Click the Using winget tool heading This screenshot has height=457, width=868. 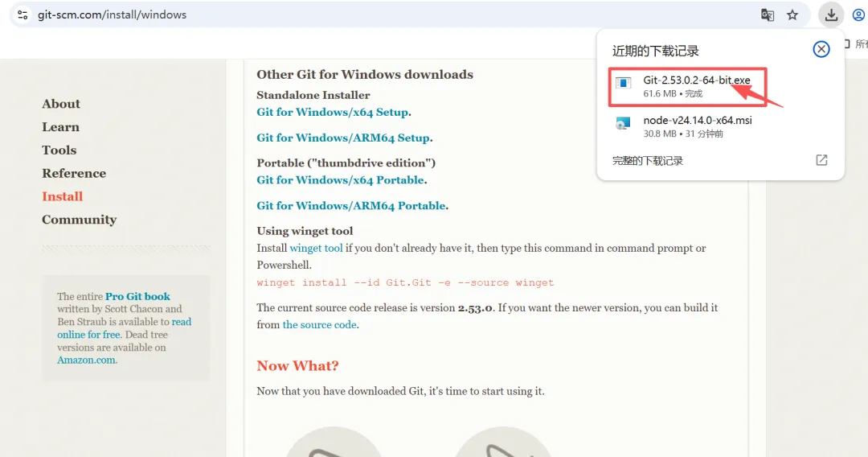pyautogui.click(x=305, y=231)
